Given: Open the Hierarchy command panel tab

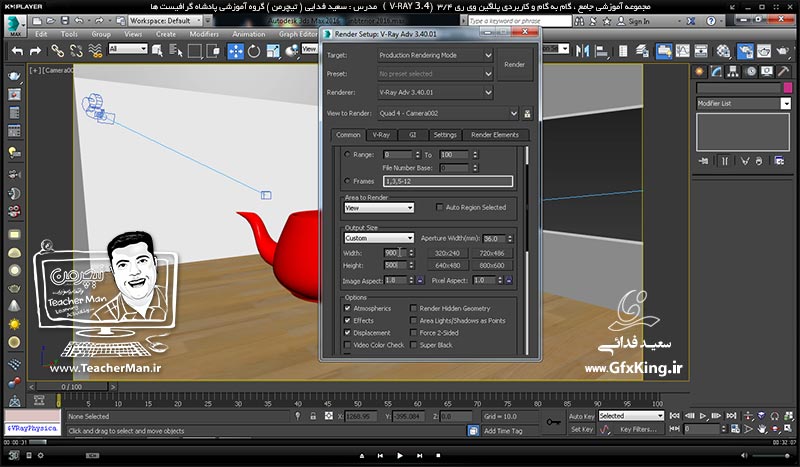Looking at the screenshot, I should pyautogui.click(x=733, y=71).
